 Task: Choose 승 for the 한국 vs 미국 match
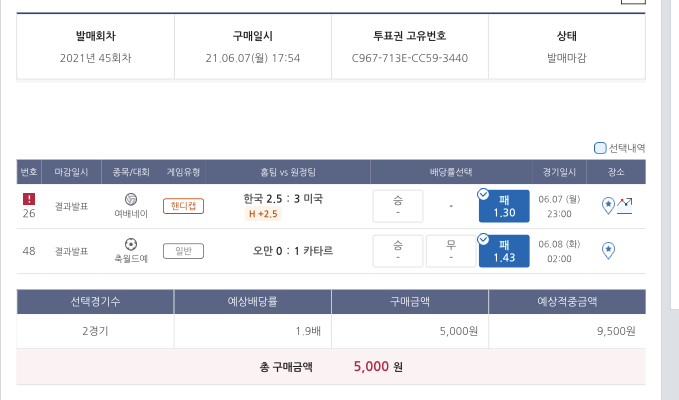[397, 206]
